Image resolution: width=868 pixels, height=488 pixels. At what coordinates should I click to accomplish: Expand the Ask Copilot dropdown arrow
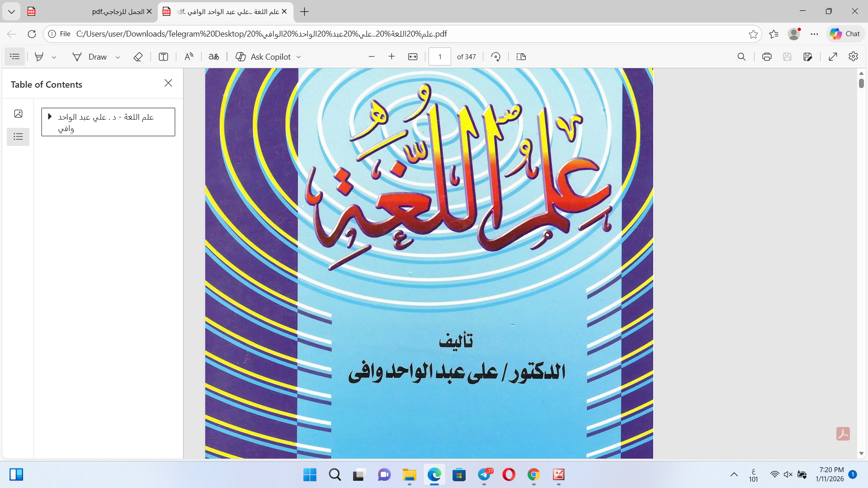click(x=298, y=57)
